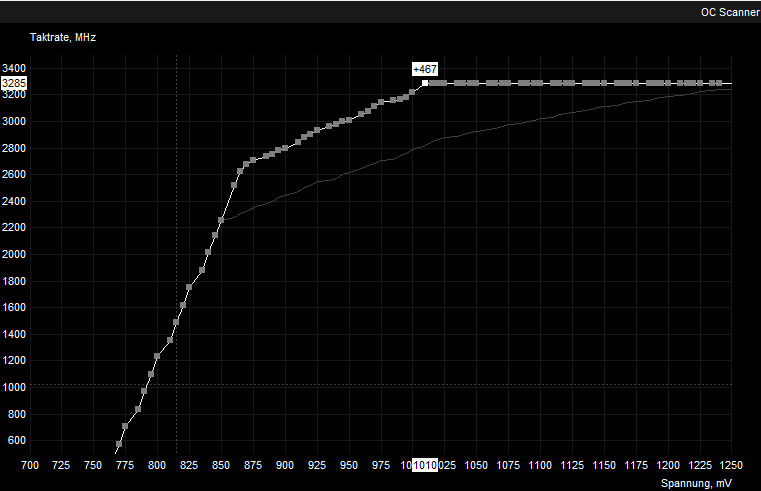This screenshot has height=491, width=761.
Task: Click the 1225 label on the voltage axis
Action: click(x=700, y=465)
